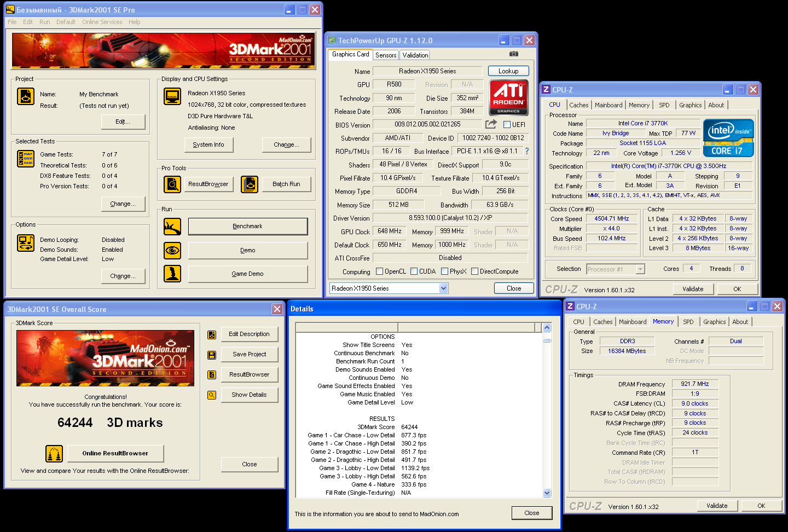Image resolution: width=788 pixels, height=532 pixels.
Task: Toggle the CUDA computing checkbox
Action: pyautogui.click(x=414, y=271)
